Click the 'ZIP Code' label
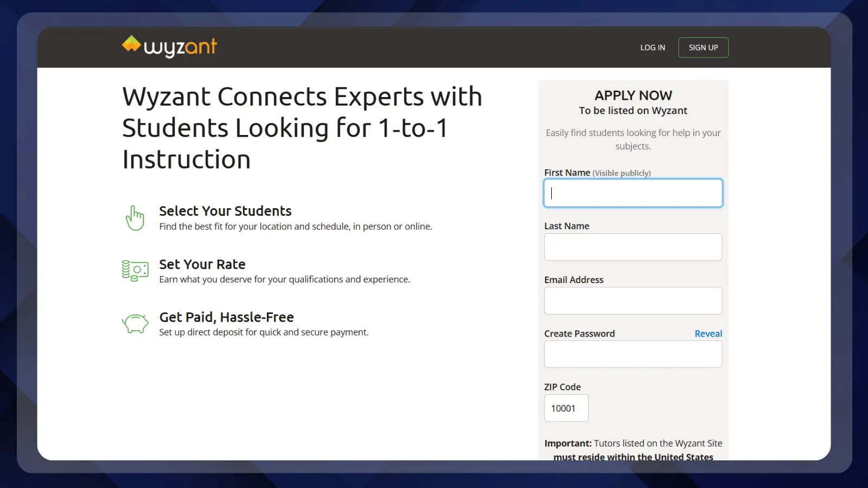This screenshot has width=868, height=488. tap(562, 387)
